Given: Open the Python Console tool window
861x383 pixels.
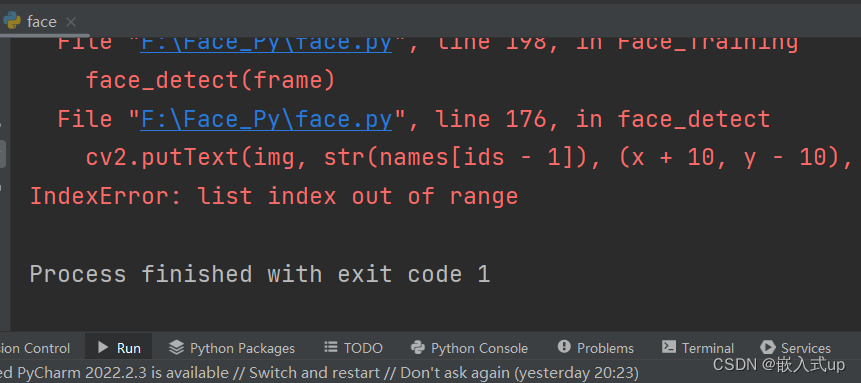Looking at the screenshot, I should [469, 348].
